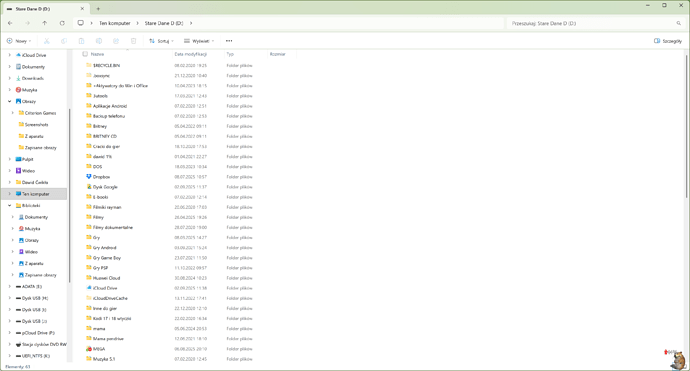Click Ten komputer breadcrumb segment

point(114,23)
